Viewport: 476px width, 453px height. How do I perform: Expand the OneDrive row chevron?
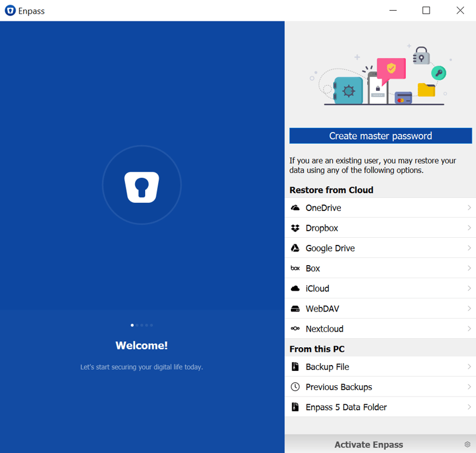click(469, 207)
